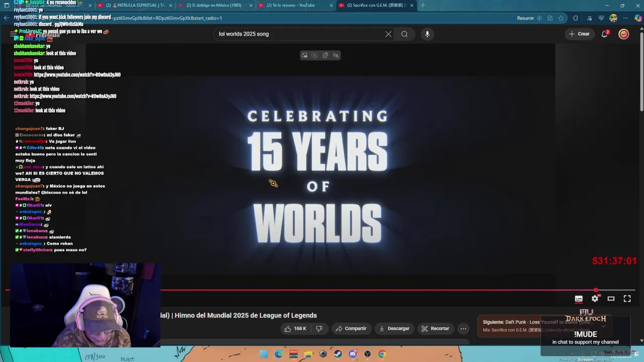Close the Te lo resumo tab
644x362 pixels.
coord(331,6)
